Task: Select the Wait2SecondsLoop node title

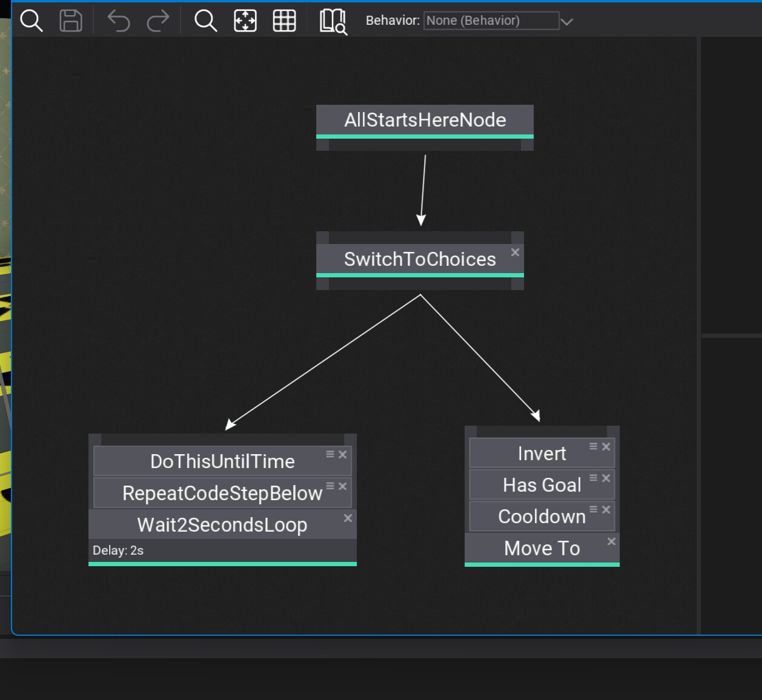Action: coord(222,524)
